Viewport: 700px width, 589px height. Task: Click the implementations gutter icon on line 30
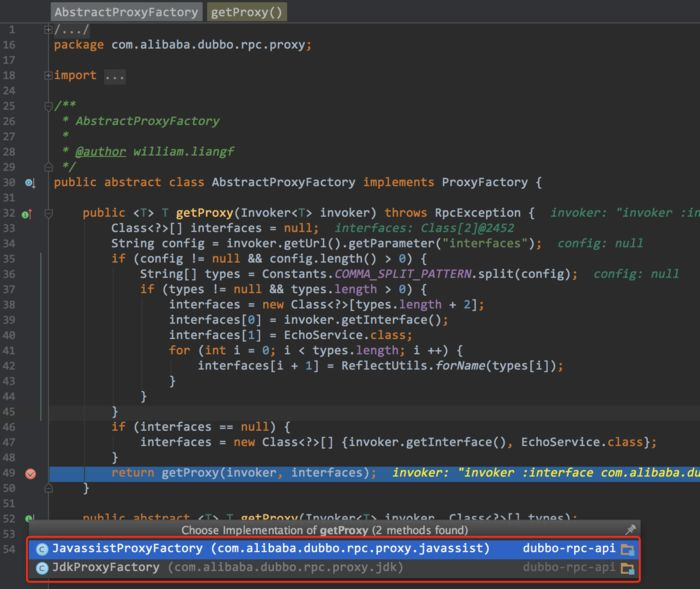coord(30,183)
